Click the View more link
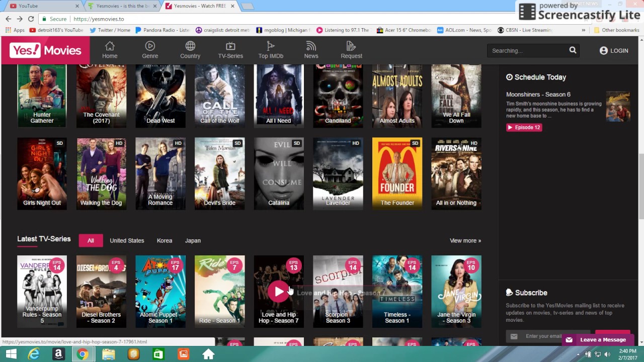This screenshot has height=362, width=644. coord(465,240)
